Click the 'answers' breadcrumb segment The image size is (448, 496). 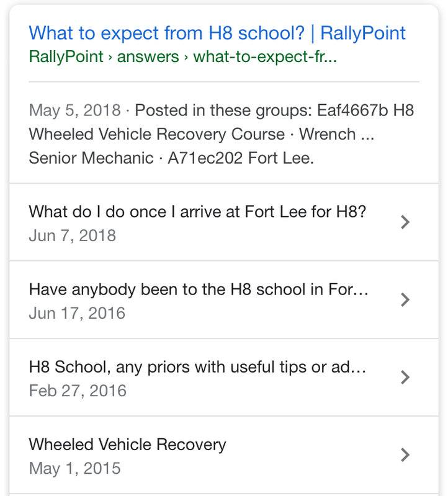148,57
